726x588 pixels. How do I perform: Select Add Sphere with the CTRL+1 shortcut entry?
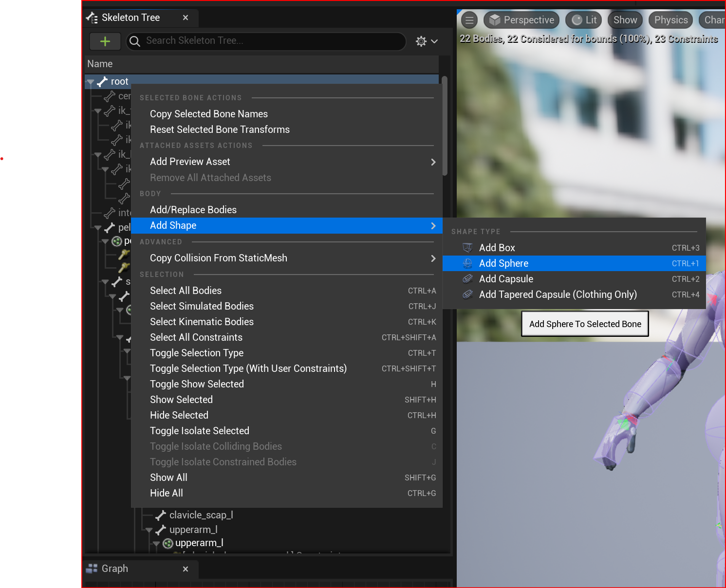click(x=503, y=263)
